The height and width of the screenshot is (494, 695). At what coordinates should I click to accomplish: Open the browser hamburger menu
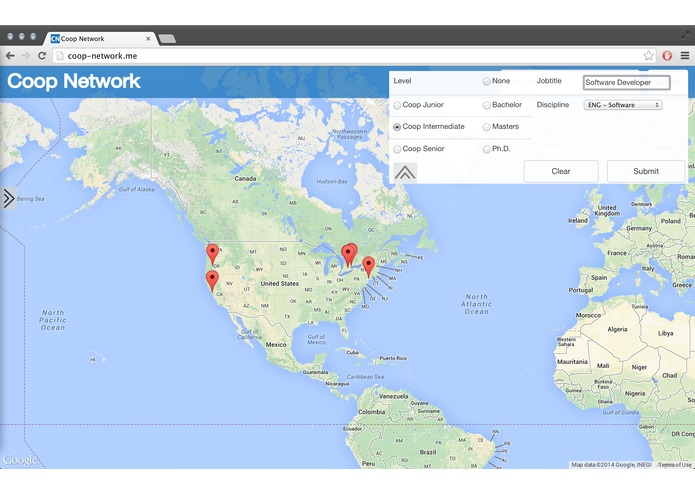coord(685,56)
